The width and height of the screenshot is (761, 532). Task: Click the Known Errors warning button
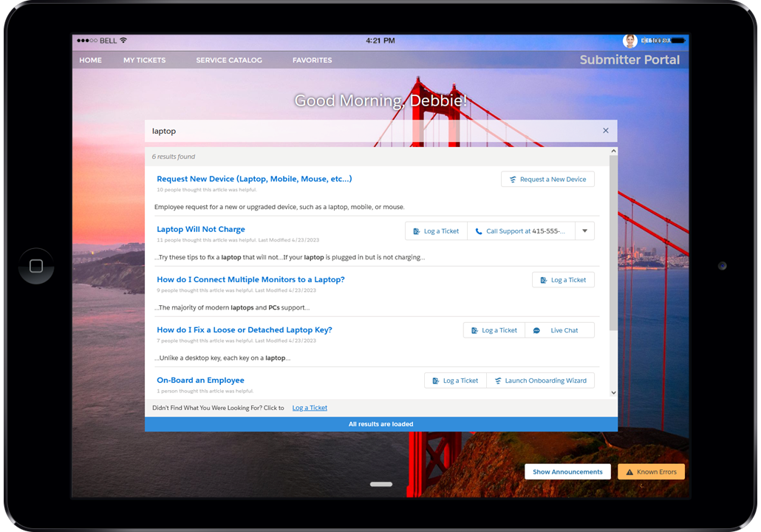coord(651,471)
